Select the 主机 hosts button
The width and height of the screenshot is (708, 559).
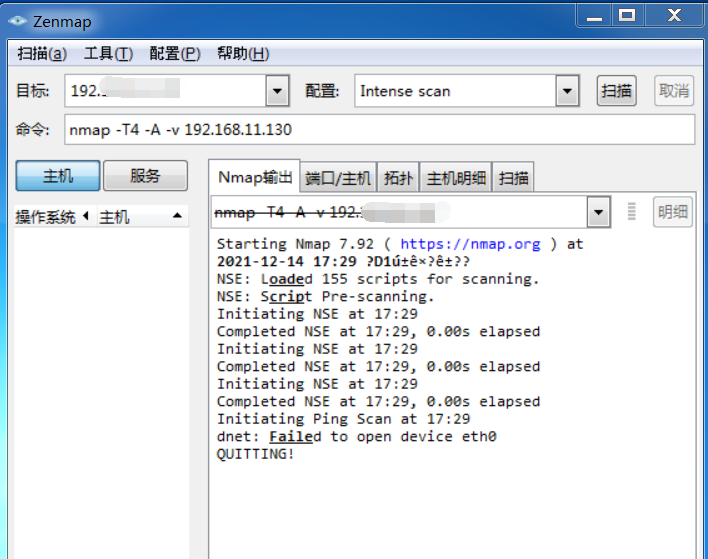[58, 176]
